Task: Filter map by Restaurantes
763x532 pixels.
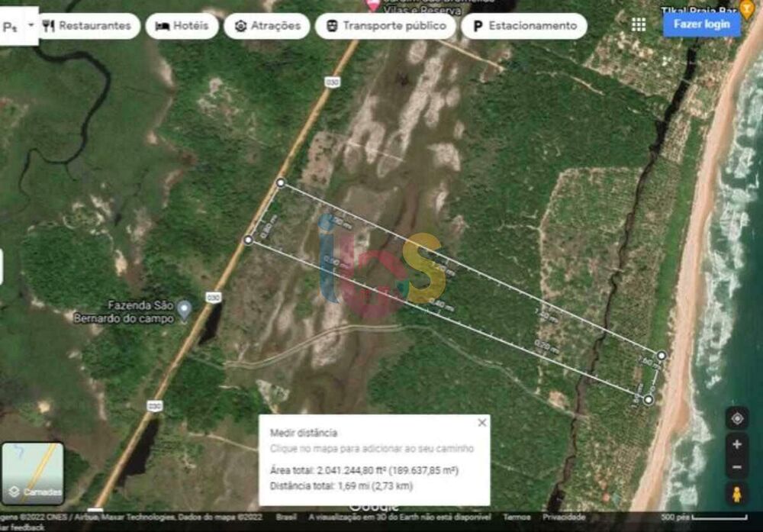Action: tap(86, 26)
